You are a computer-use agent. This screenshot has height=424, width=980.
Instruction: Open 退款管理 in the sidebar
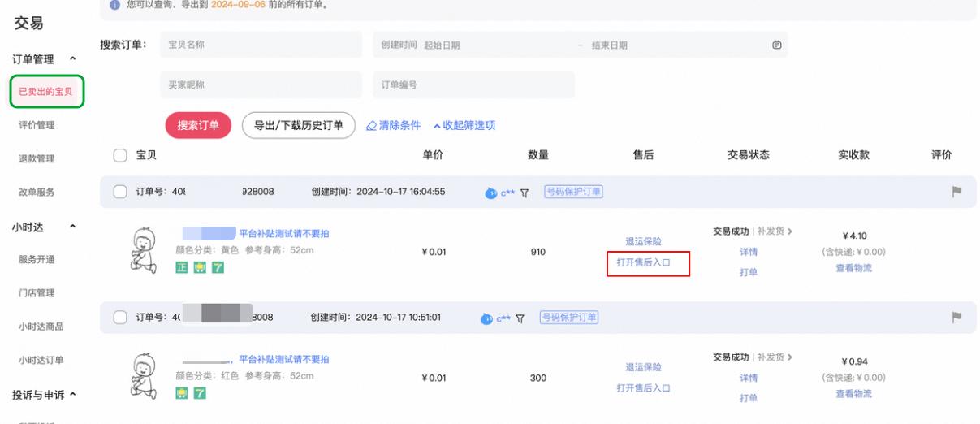tap(37, 158)
